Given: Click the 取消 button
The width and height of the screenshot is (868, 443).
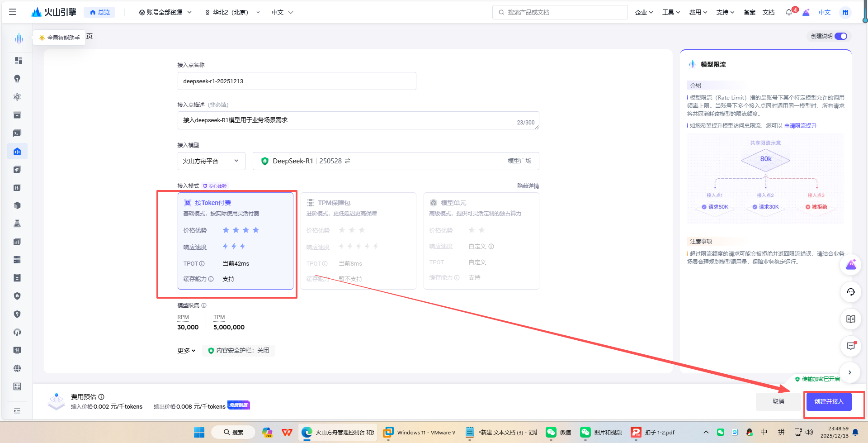Looking at the screenshot, I should coord(778,402).
